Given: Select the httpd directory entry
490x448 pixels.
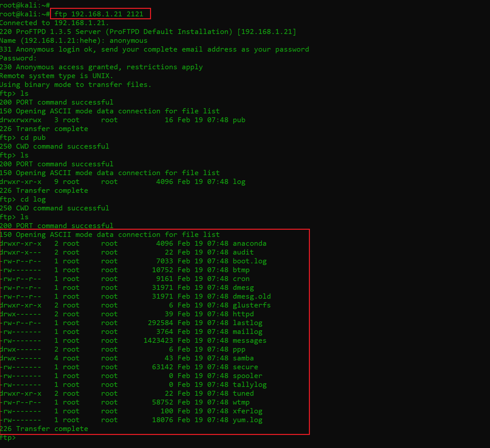Looking at the screenshot, I should tap(243, 314).
